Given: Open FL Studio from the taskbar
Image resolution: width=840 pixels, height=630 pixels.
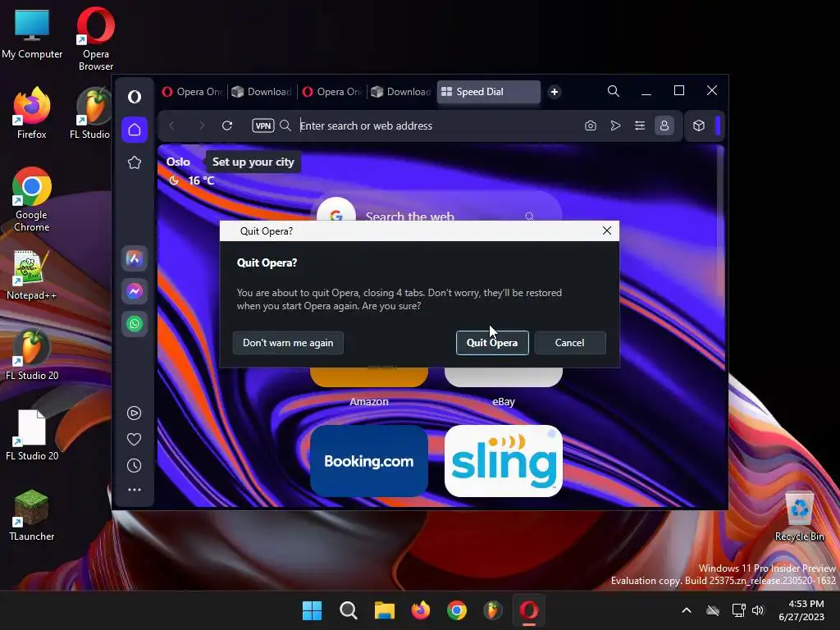Looking at the screenshot, I should (x=493, y=610).
